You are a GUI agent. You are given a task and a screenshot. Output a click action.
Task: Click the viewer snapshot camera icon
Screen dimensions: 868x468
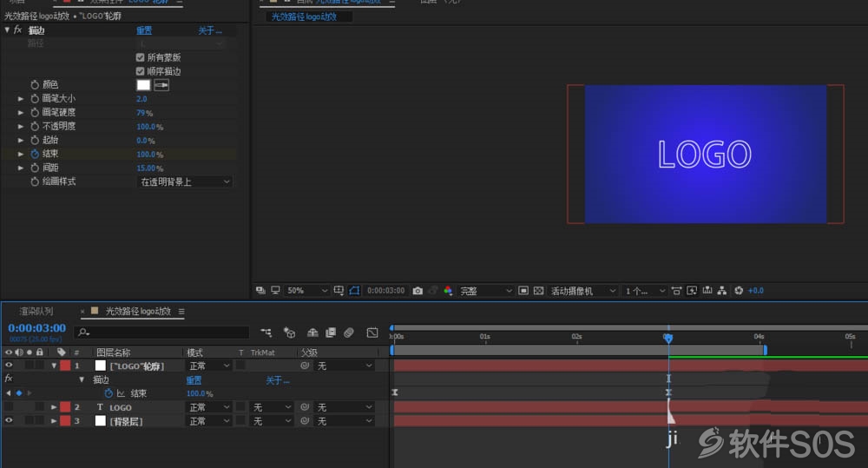coord(418,290)
